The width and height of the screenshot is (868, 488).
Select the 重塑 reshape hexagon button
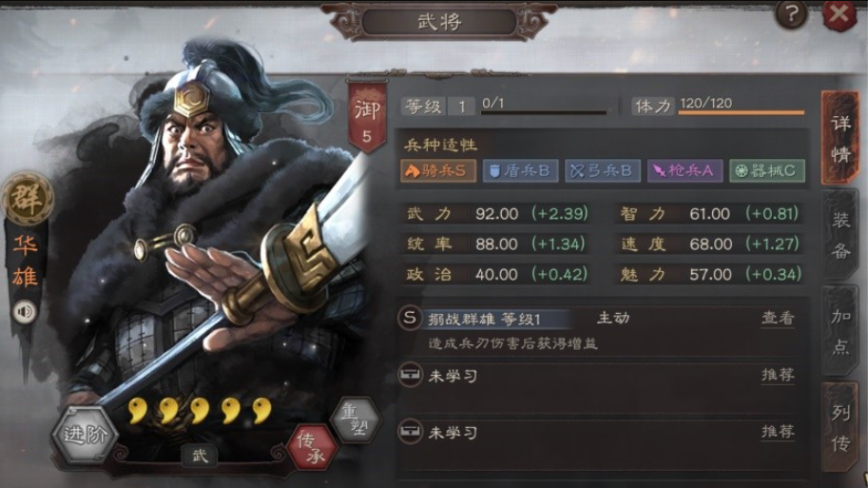point(357,420)
